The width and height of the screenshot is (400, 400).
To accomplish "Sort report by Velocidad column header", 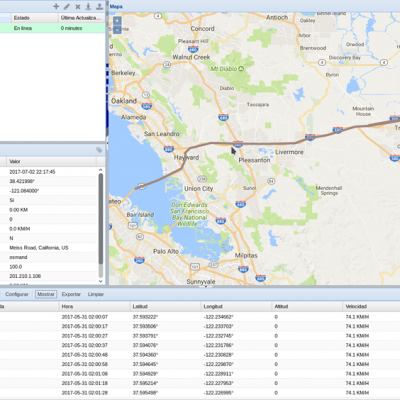I will (x=371, y=306).
